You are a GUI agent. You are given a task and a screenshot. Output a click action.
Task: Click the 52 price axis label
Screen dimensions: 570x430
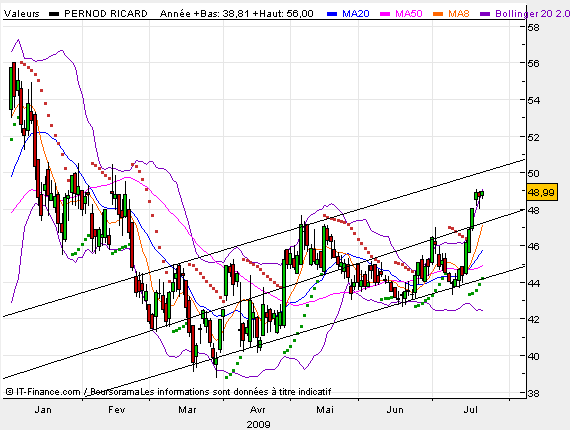[534, 137]
